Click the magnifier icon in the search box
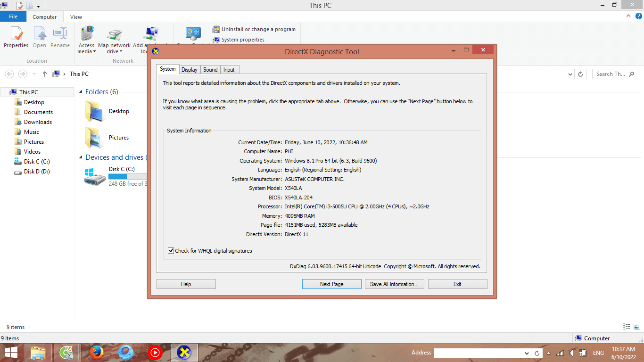Viewport: 644px width, 362px height. (x=632, y=74)
